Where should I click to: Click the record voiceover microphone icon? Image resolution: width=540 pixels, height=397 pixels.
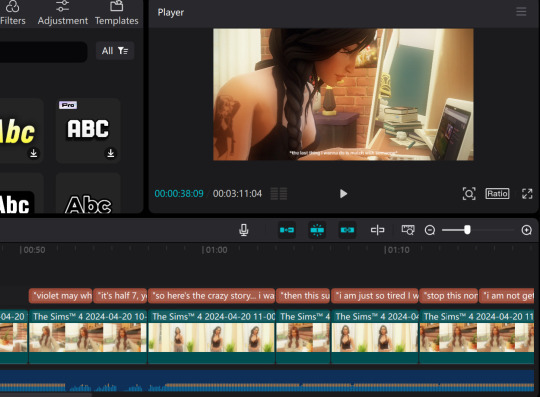[x=243, y=230]
